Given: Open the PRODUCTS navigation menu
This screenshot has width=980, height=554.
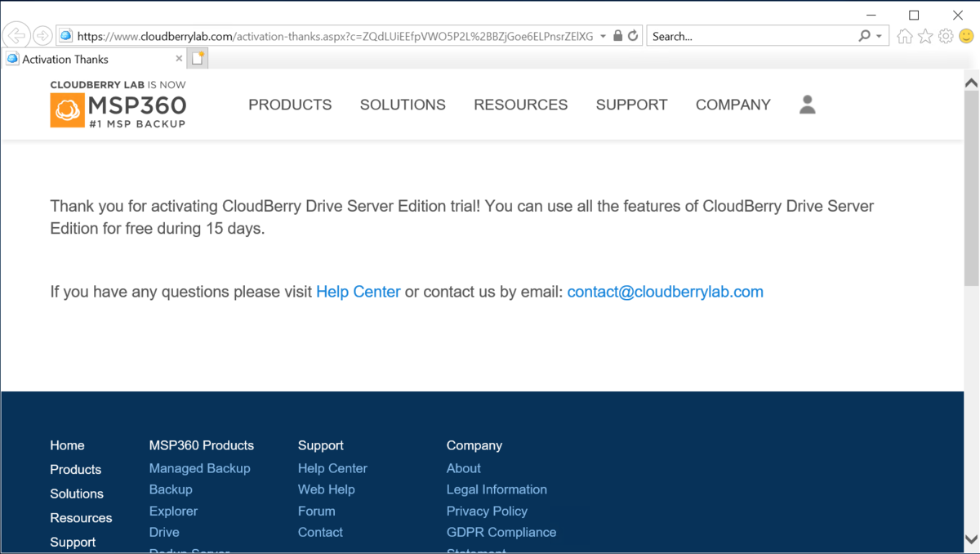Looking at the screenshot, I should 290,105.
